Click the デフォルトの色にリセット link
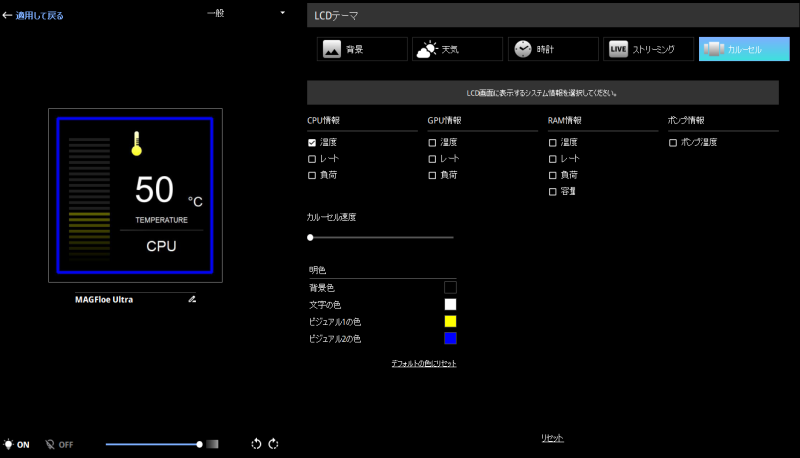800x458 pixels. (x=423, y=363)
